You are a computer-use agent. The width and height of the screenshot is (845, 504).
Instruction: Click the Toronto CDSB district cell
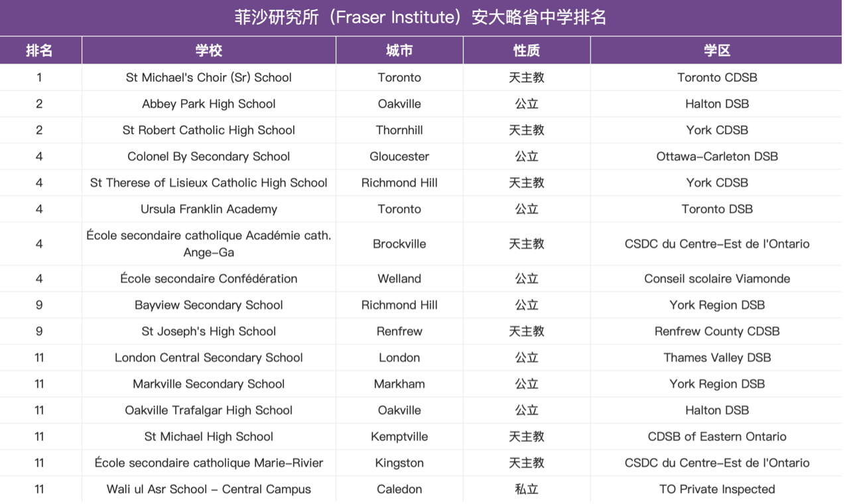[717, 78]
